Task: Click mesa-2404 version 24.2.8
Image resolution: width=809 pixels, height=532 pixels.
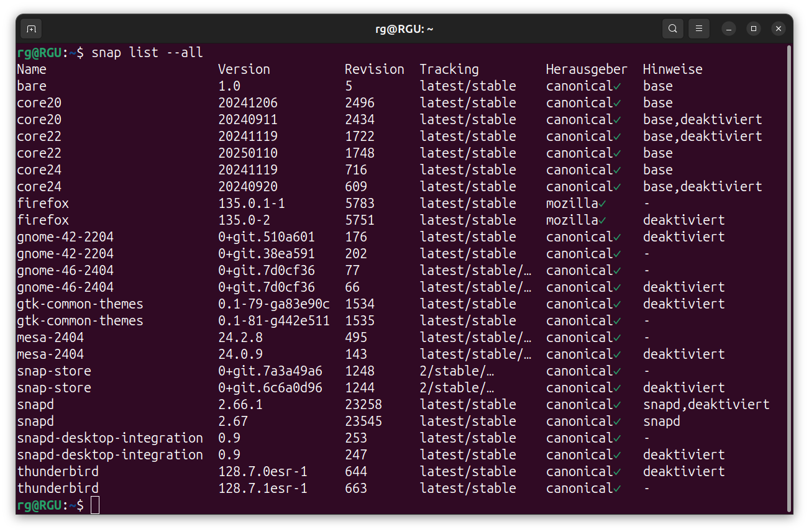Action: [x=240, y=338]
